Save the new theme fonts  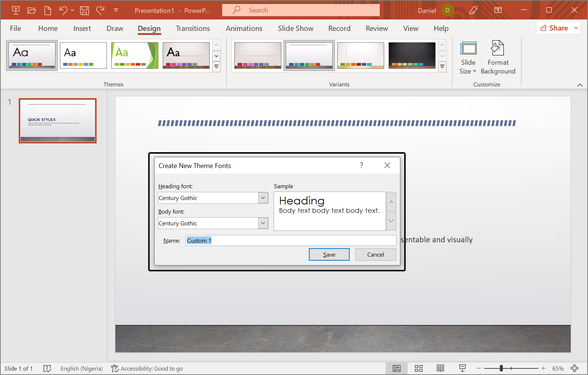pyautogui.click(x=329, y=254)
